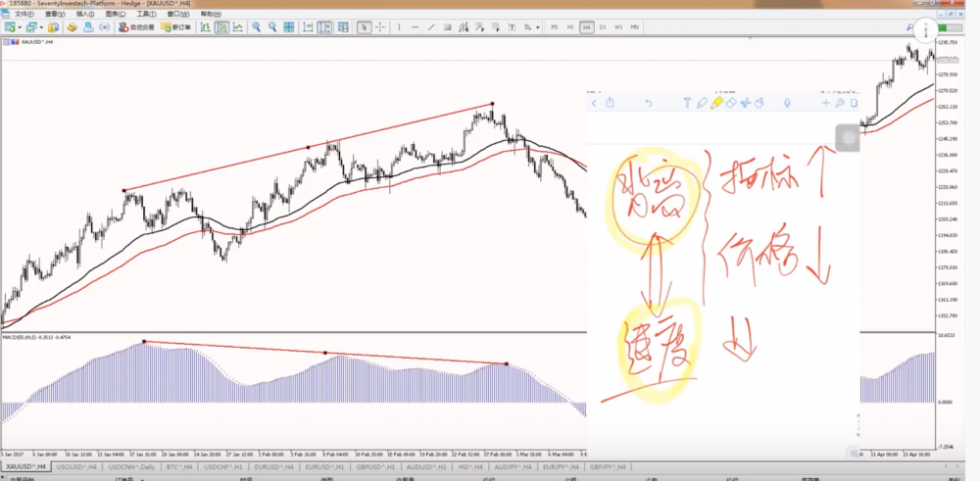Toggle the Navigator panel icon
Image resolution: width=980 pixels, height=481 pixels.
click(x=88, y=27)
